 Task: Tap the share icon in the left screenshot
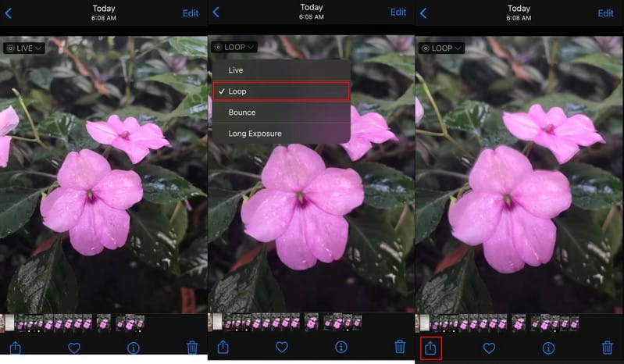[15, 348]
